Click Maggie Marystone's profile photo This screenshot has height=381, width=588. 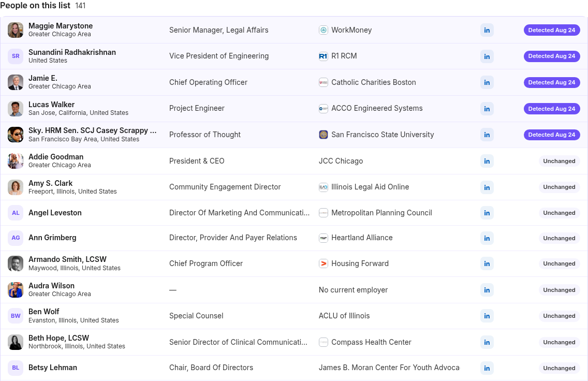coord(16,30)
